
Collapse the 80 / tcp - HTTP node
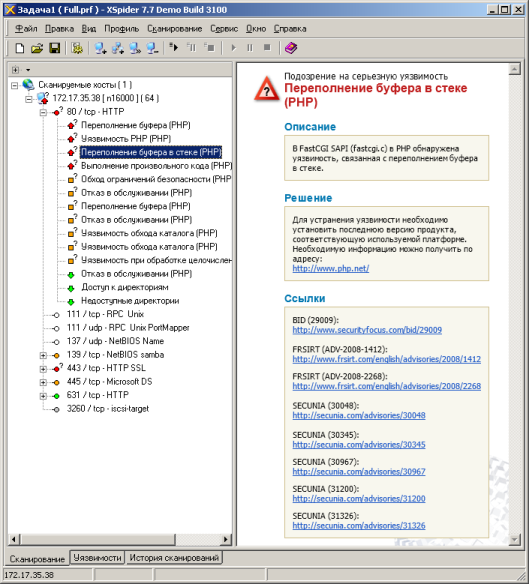(x=43, y=112)
